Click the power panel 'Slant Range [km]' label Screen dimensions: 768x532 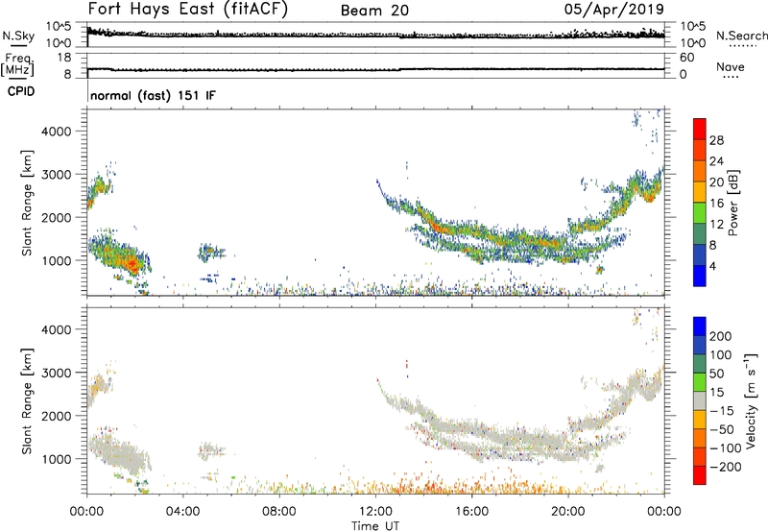pos(27,203)
